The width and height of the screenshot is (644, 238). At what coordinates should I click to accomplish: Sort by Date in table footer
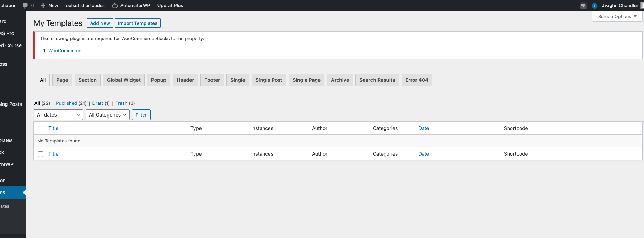tap(424, 154)
